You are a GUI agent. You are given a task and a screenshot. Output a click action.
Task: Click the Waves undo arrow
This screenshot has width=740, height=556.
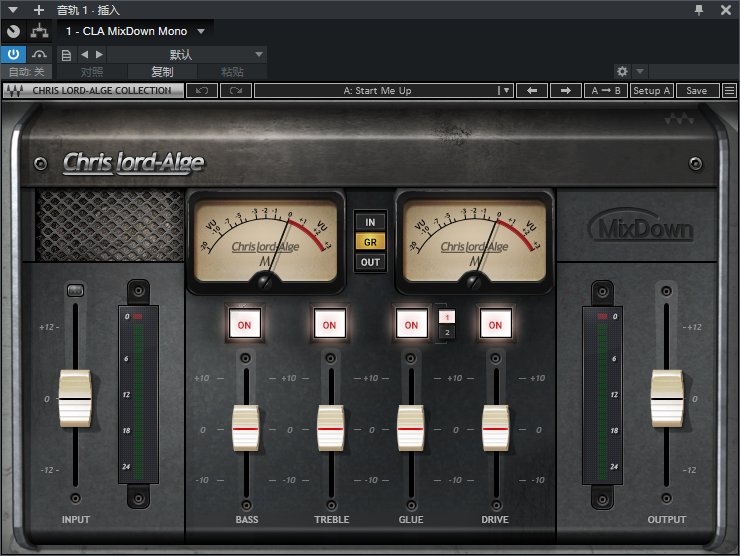coord(202,91)
